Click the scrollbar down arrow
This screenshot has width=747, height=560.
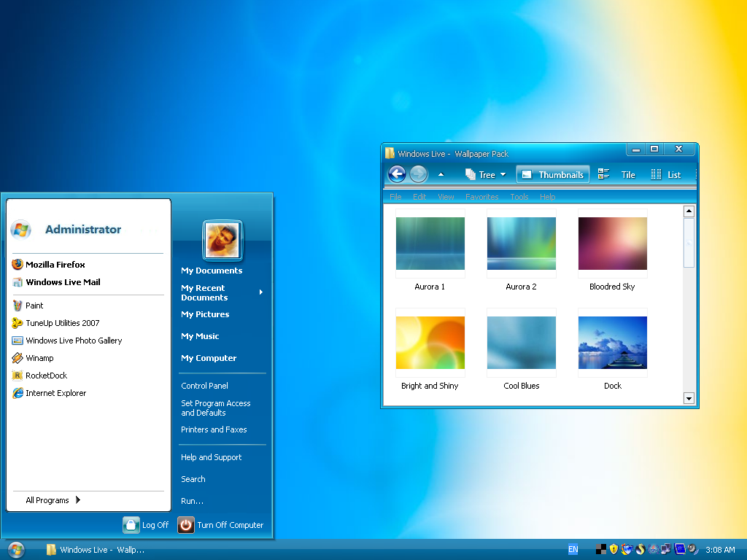point(689,398)
